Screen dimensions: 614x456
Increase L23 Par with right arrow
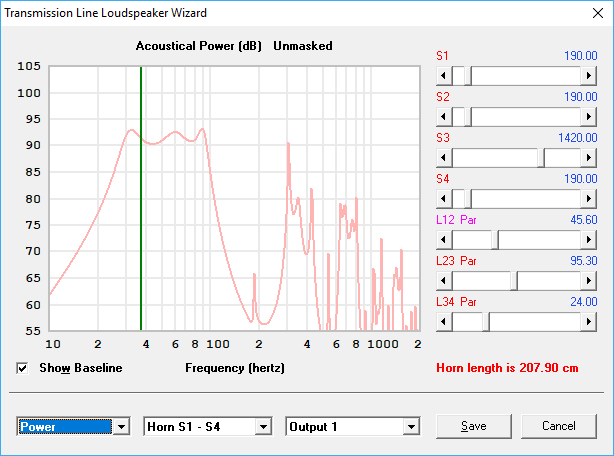tap(589, 281)
